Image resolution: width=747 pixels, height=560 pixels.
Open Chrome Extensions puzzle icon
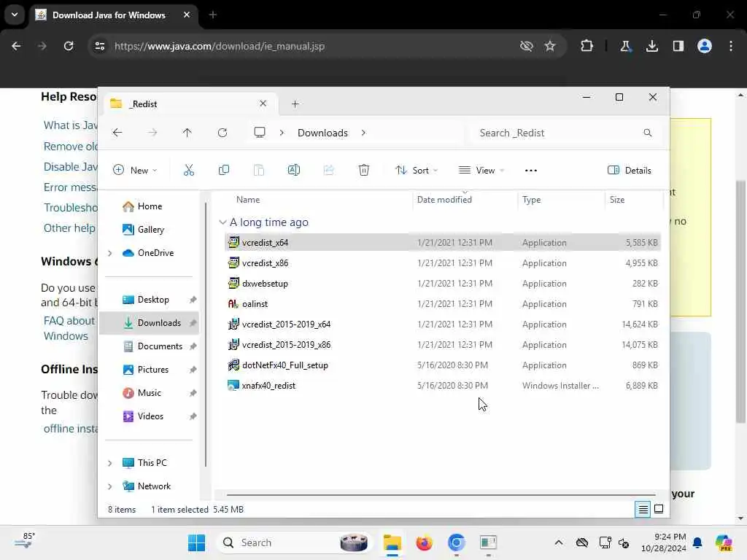coord(587,46)
